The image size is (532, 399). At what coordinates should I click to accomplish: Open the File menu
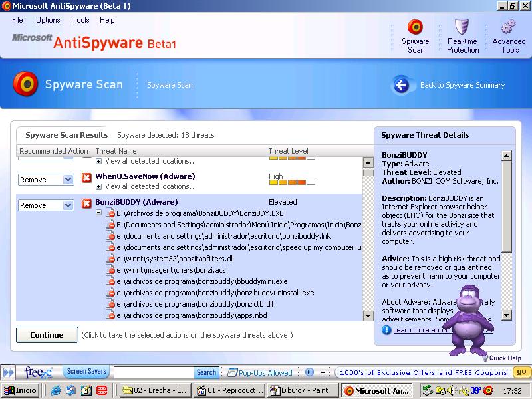click(17, 20)
